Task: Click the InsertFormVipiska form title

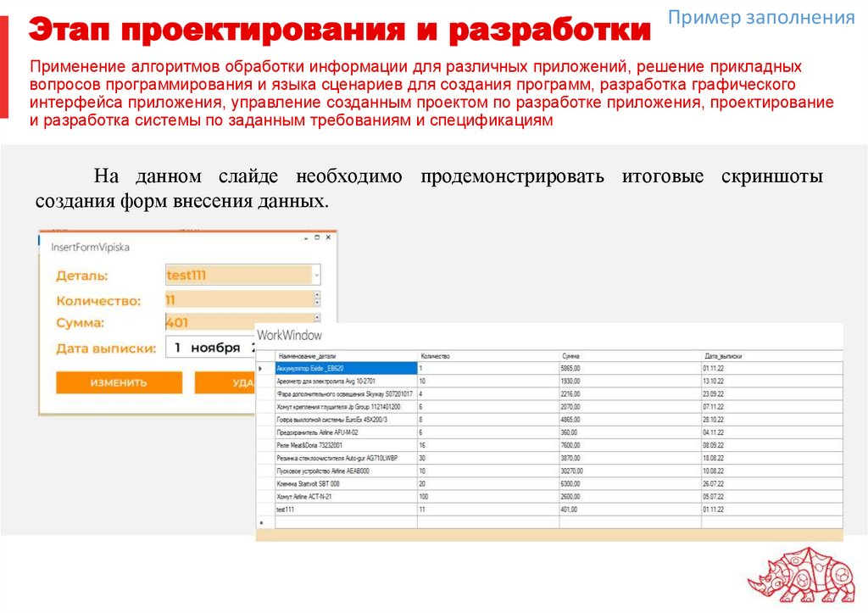Action: click(90, 248)
